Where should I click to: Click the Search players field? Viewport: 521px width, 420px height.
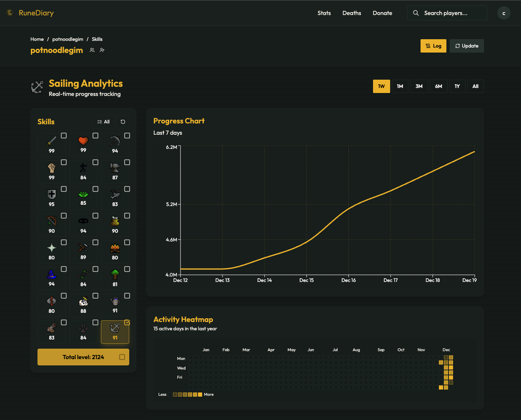447,13
